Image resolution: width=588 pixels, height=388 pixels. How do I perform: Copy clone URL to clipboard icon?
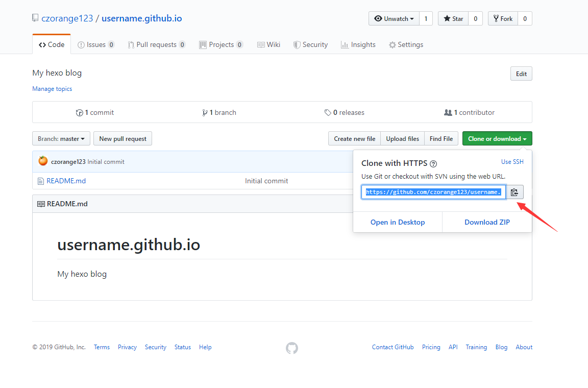514,192
